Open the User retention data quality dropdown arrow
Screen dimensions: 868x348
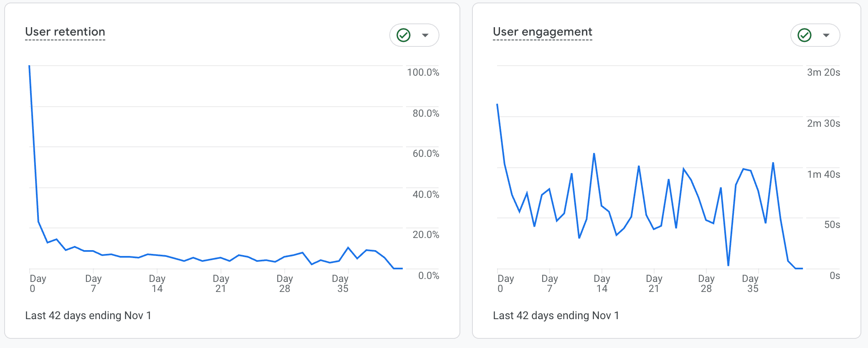point(425,35)
